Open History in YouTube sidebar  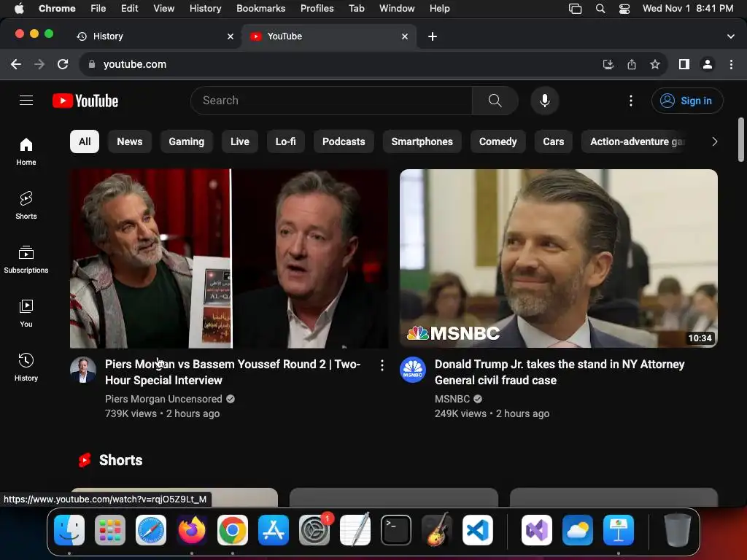coord(26,367)
